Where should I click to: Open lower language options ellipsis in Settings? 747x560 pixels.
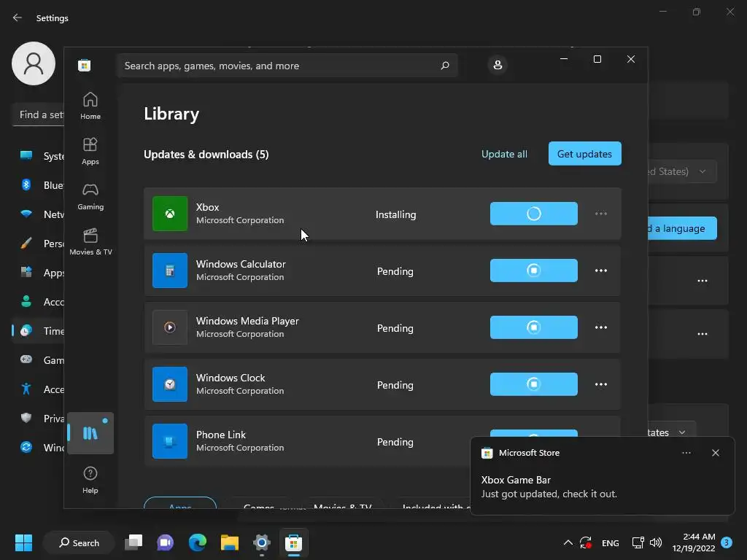(703, 334)
